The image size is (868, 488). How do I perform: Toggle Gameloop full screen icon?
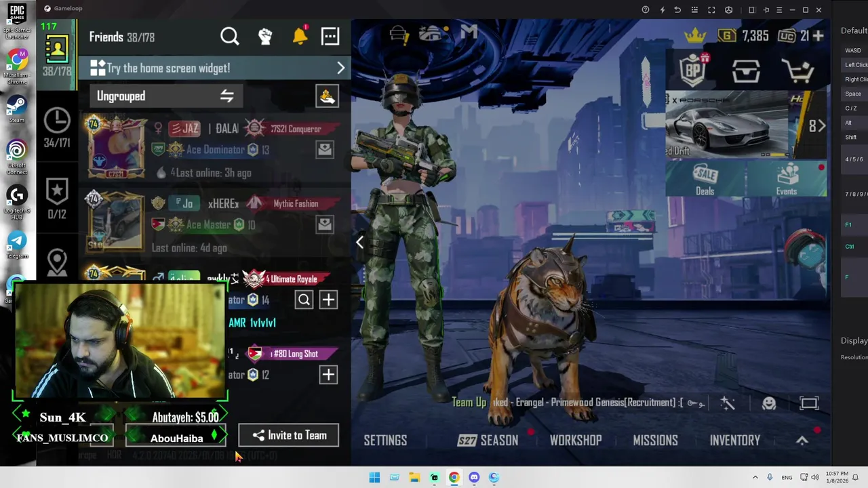click(711, 9)
